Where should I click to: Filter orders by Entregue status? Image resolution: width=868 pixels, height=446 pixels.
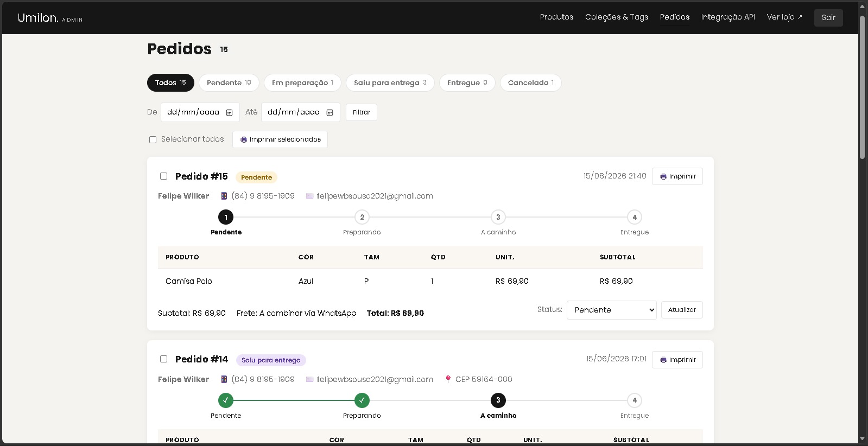click(x=467, y=82)
